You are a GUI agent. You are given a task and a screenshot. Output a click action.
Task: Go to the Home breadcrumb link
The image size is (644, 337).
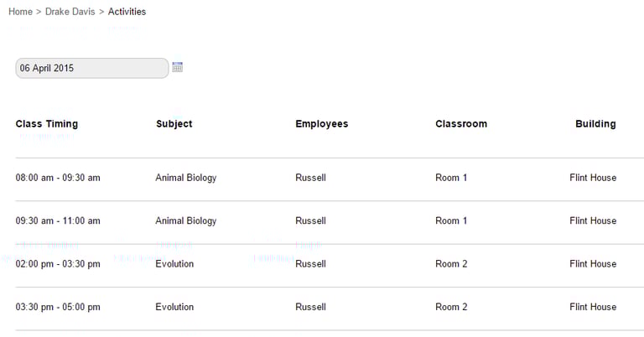(x=20, y=12)
